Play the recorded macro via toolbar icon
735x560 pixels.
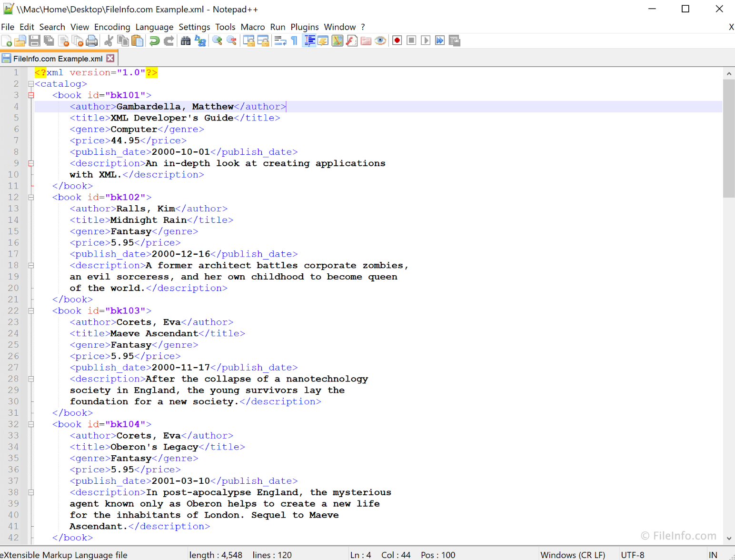click(x=426, y=40)
